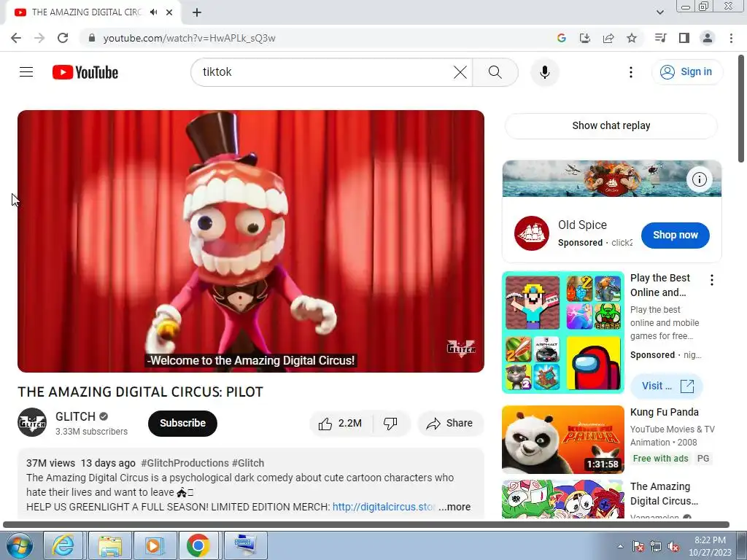Click the #GlitchProductions hashtag
Screen dimensions: 747x560
pyautogui.click(x=185, y=463)
